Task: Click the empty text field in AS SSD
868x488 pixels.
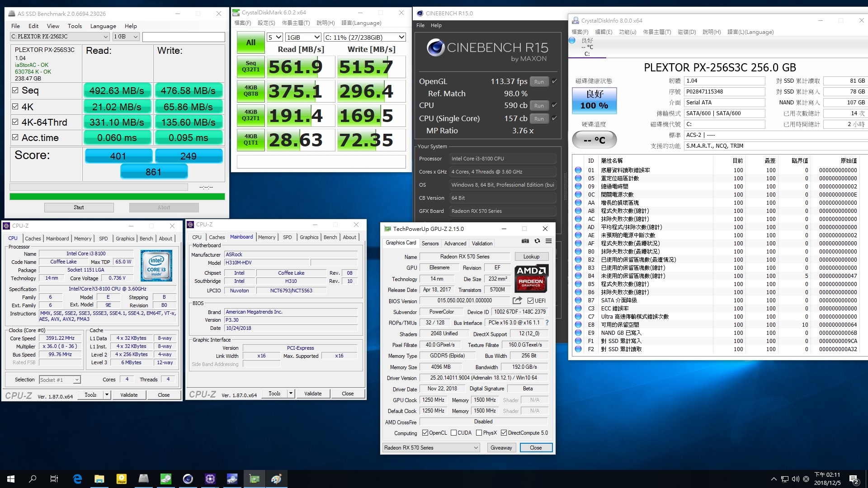Action: click(x=184, y=37)
